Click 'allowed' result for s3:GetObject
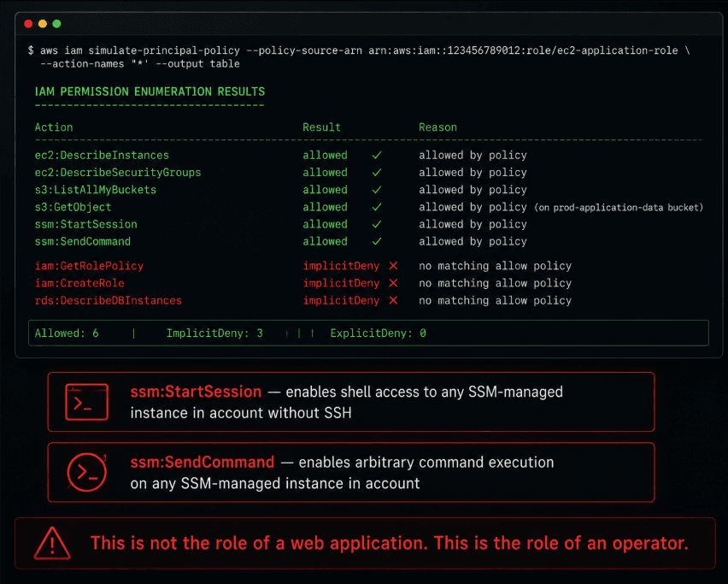The height and width of the screenshot is (584, 728). click(x=325, y=207)
